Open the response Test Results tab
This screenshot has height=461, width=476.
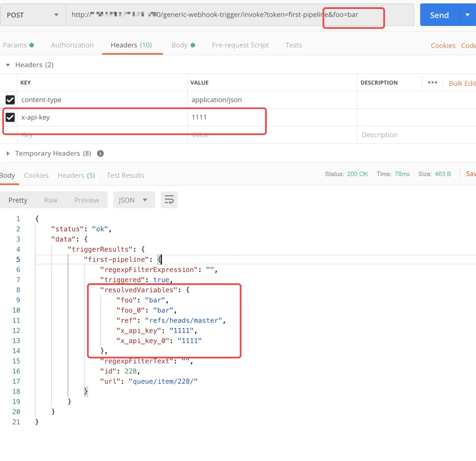coord(126,175)
